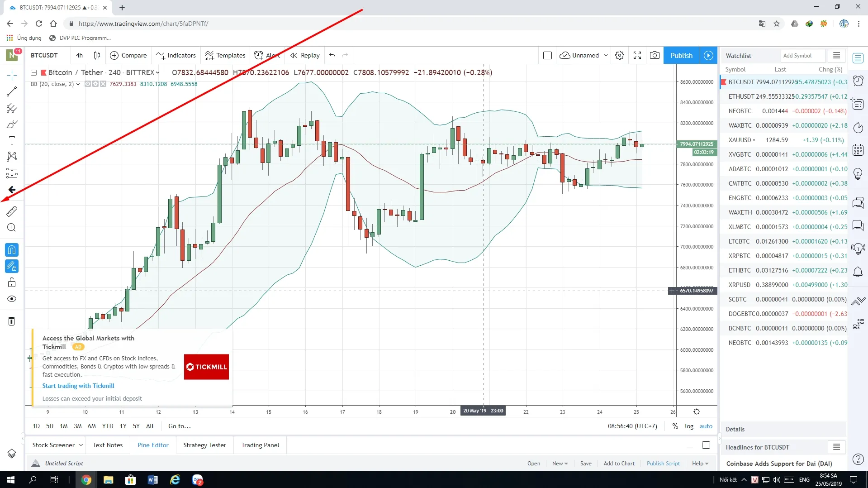The width and height of the screenshot is (868, 488).
Task: Open the New script dropdown
Action: [560, 463]
